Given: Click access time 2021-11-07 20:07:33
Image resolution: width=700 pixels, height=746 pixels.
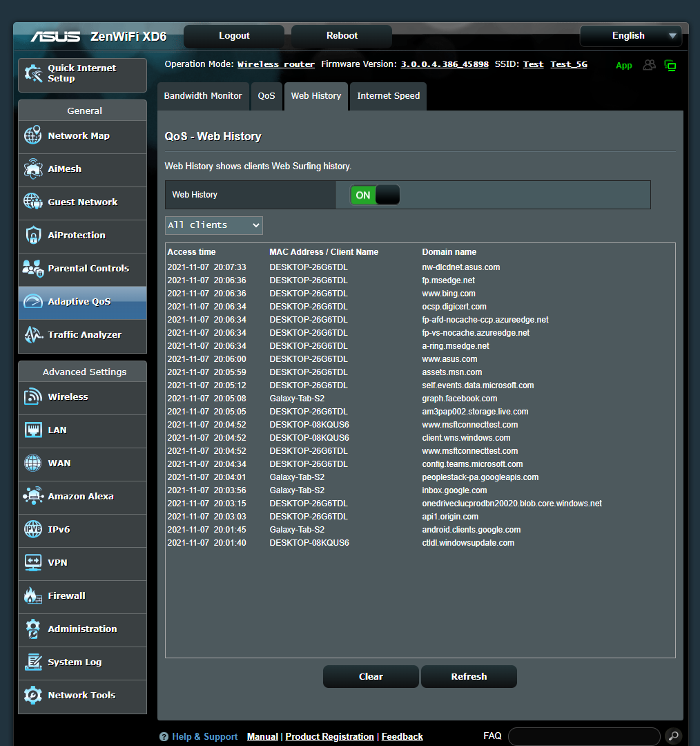Looking at the screenshot, I should tap(206, 267).
